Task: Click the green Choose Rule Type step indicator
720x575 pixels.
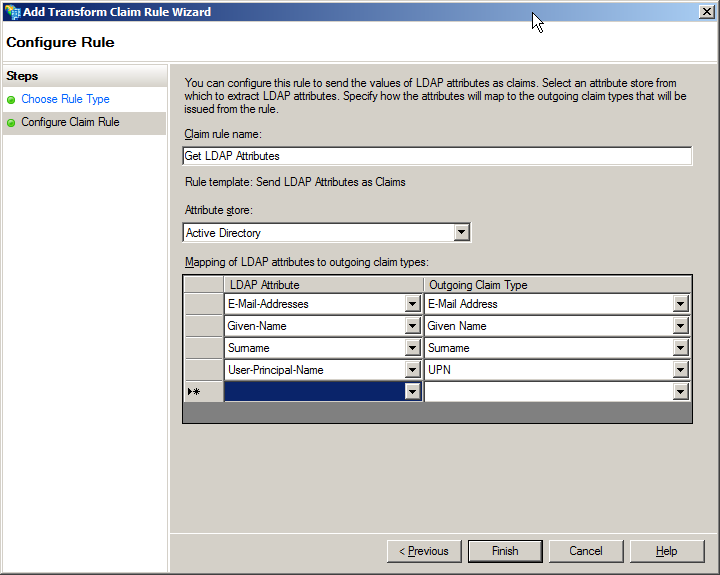Action: (11, 100)
